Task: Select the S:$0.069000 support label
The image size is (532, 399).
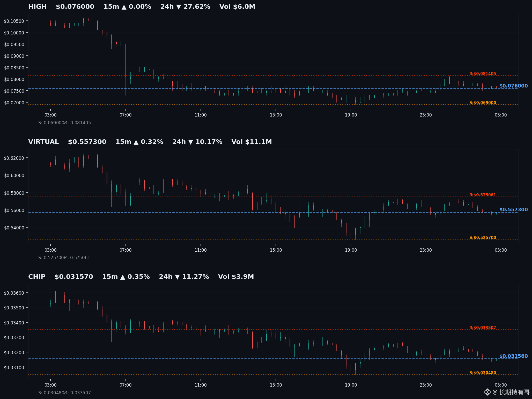Action: click(x=483, y=103)
